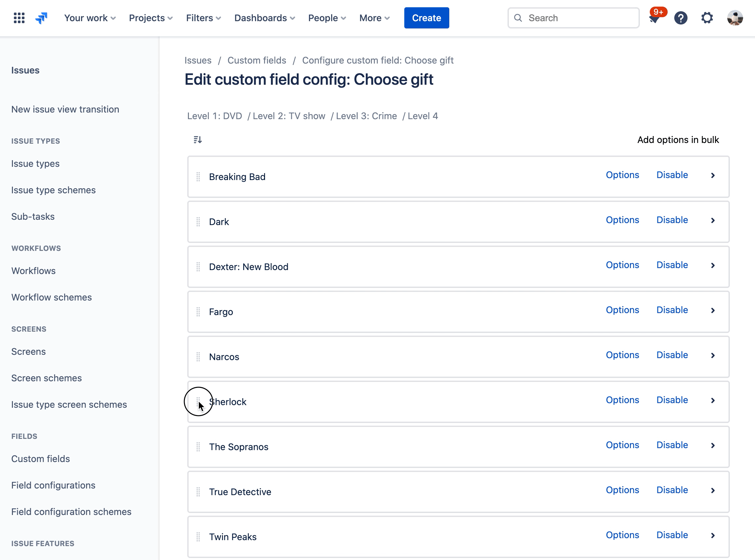755x560 pixels.
Task: Open Options for Dexter: New Blood
Action: (x=622, y=265)
